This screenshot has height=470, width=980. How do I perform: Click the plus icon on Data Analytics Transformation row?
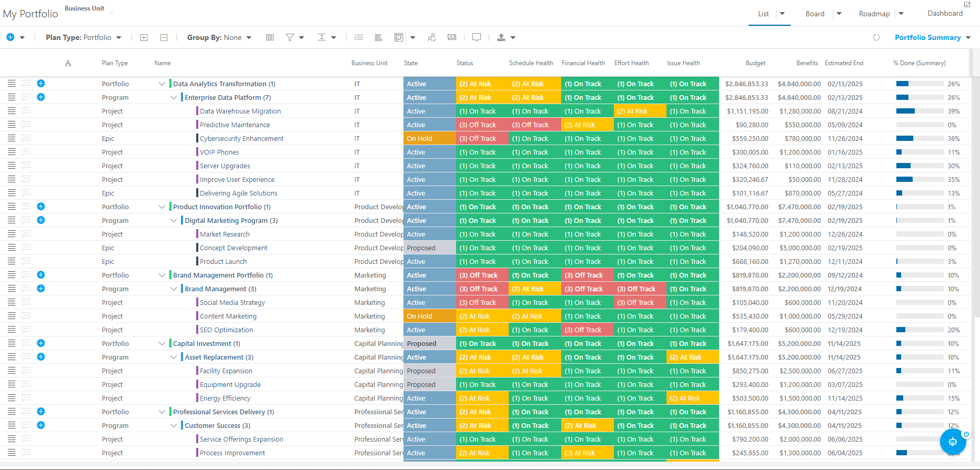(x=41, y=84)
